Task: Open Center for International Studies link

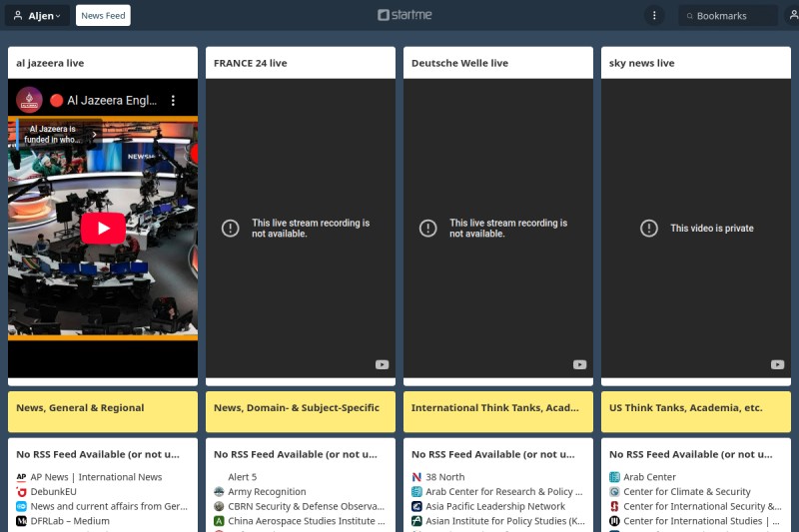Action: [702, 521]
